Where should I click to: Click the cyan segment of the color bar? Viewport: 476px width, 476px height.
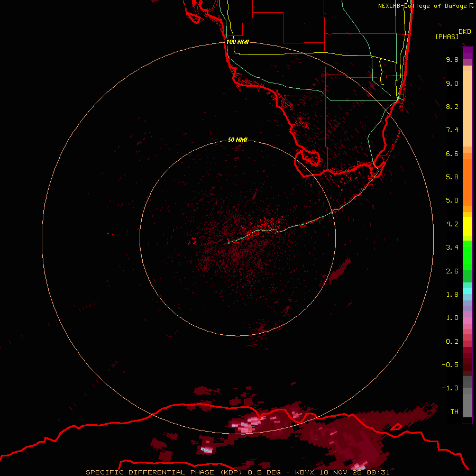467,291
